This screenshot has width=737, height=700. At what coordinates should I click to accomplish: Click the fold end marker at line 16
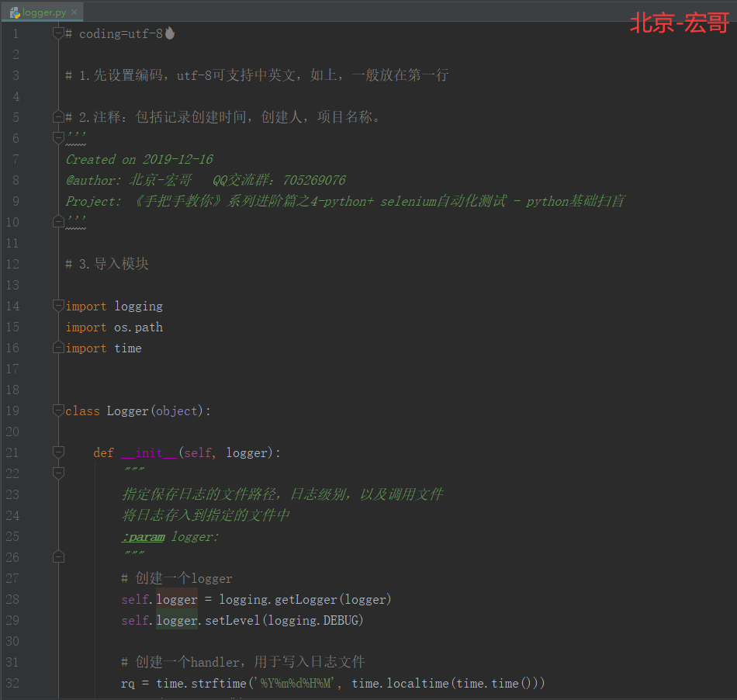pyautogui.click(x=58, y=348)
